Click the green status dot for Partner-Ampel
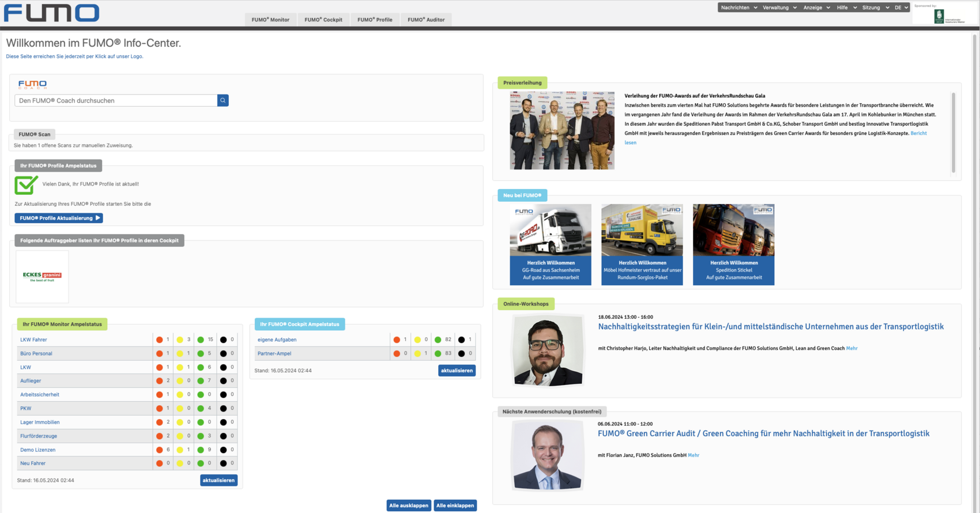This screenshot has width=980, height=513. [x=438, y=353]
